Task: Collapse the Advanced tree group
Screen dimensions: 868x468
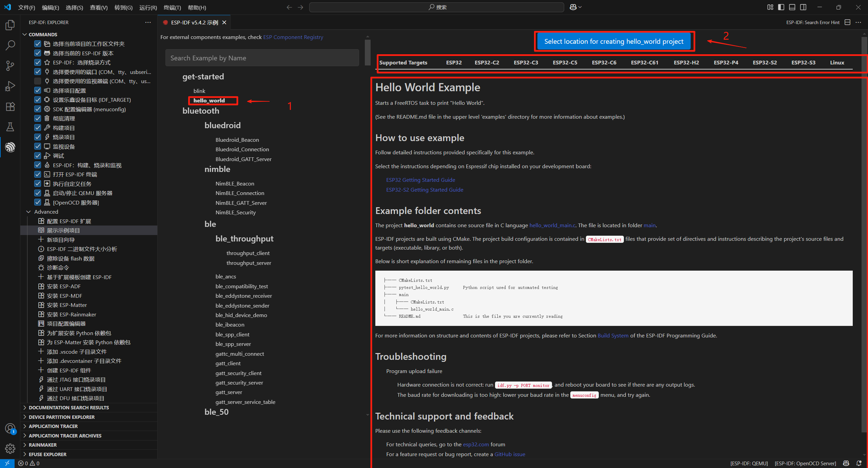Action: tap(28, 212)
